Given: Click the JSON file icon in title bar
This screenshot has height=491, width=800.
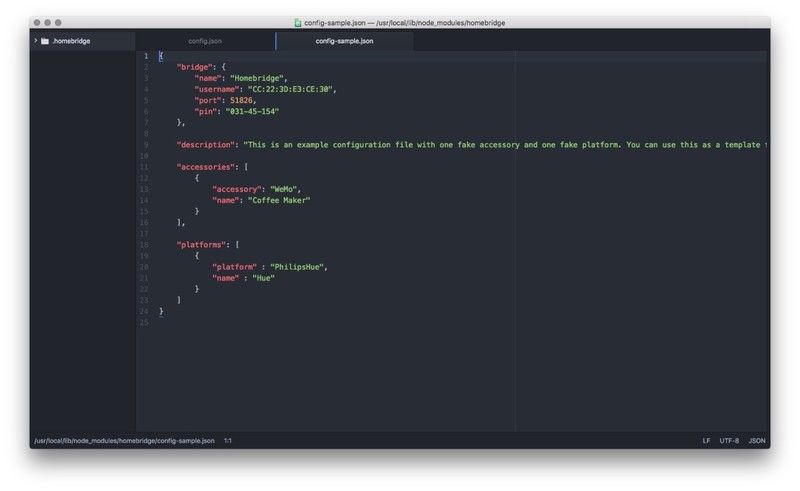Looking at the screenshot, I should click(298, 22).
